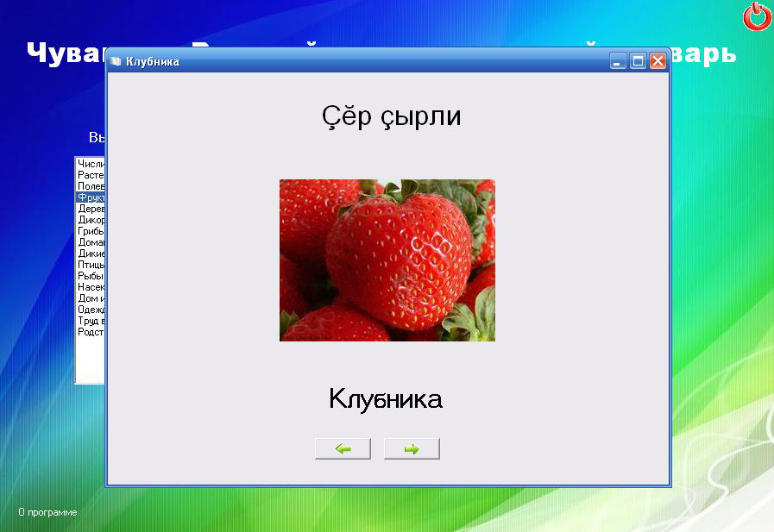This screenshot has width=774, height=532.
Task: Select the "Одежд…" category in the list
Action: (x=91, y=310)
